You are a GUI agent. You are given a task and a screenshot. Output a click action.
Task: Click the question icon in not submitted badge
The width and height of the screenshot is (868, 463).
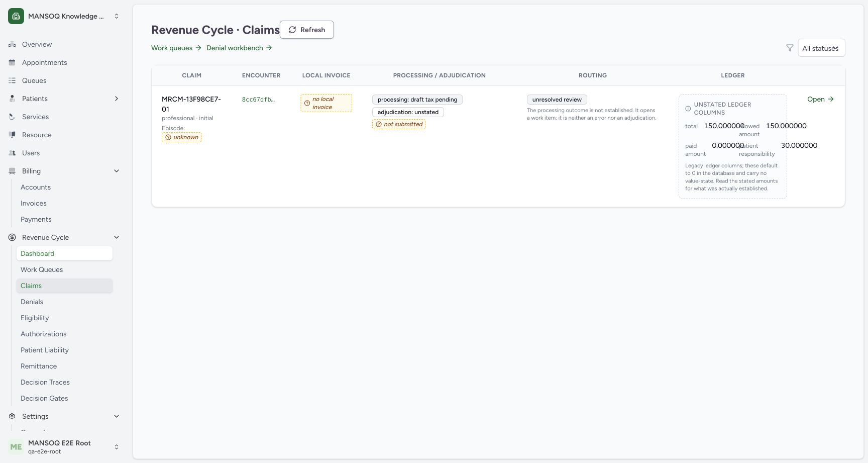point(379,124)
